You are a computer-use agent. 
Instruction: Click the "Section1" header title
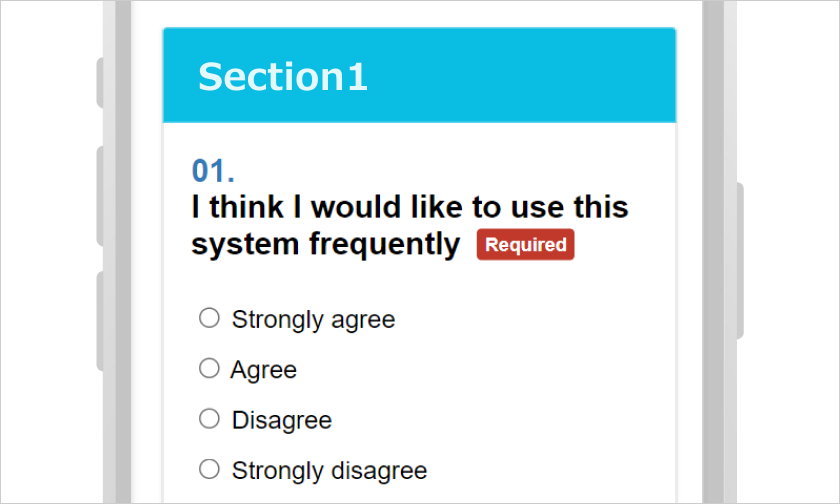click(283, 77)
